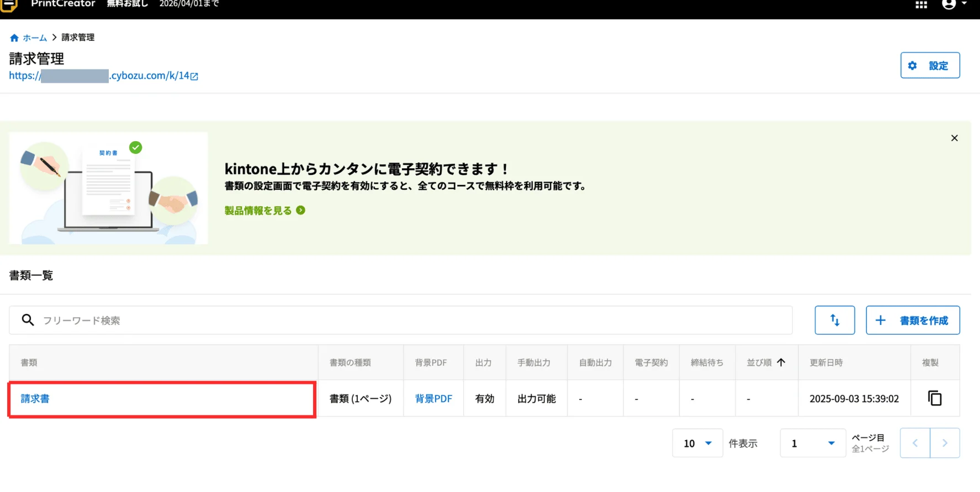
Task: Go to the next page arrow
Action: click(945, 443)
